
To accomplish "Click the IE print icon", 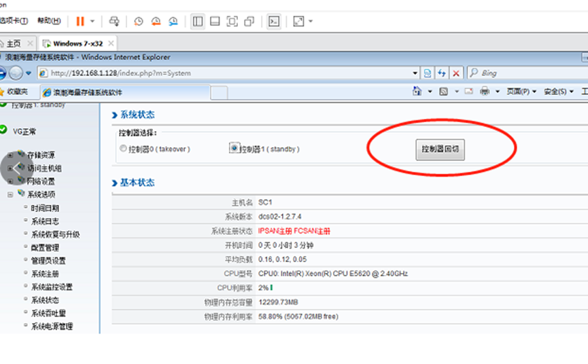I will [x=485, y=91].
